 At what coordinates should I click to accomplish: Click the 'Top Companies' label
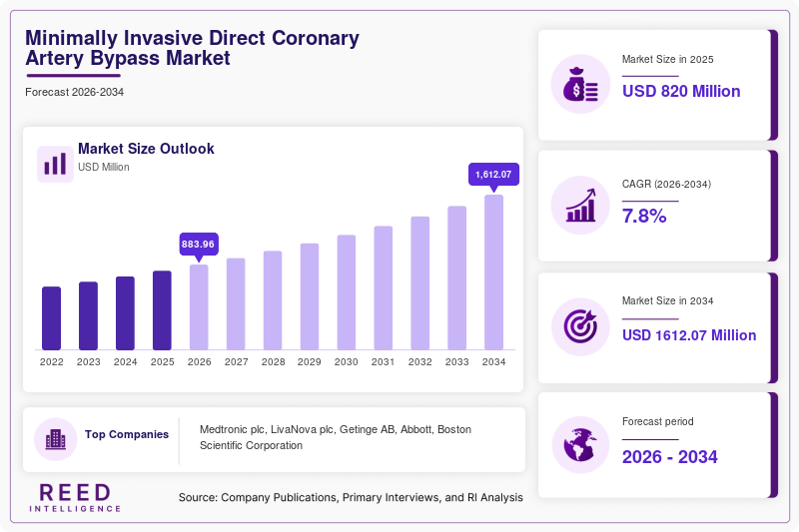click(127, 434)
